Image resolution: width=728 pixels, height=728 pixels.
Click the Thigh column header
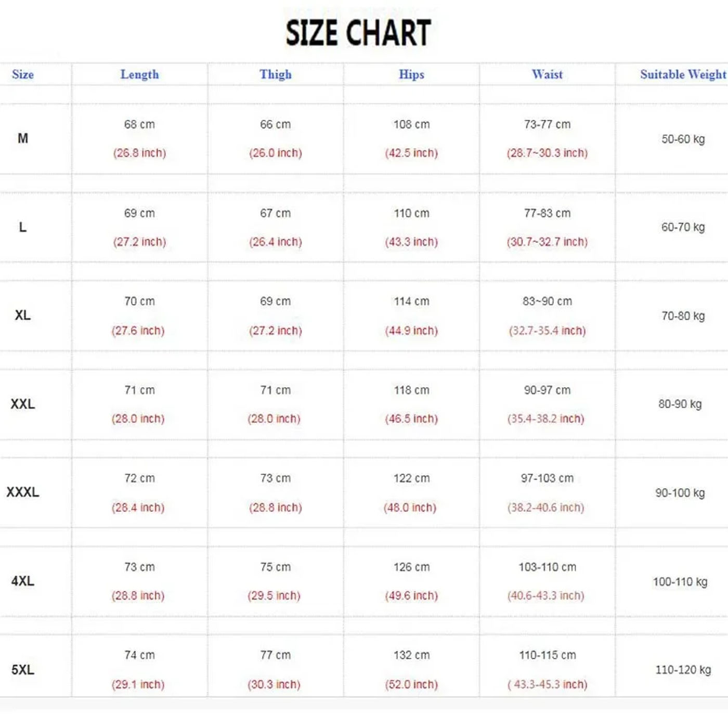276,74
